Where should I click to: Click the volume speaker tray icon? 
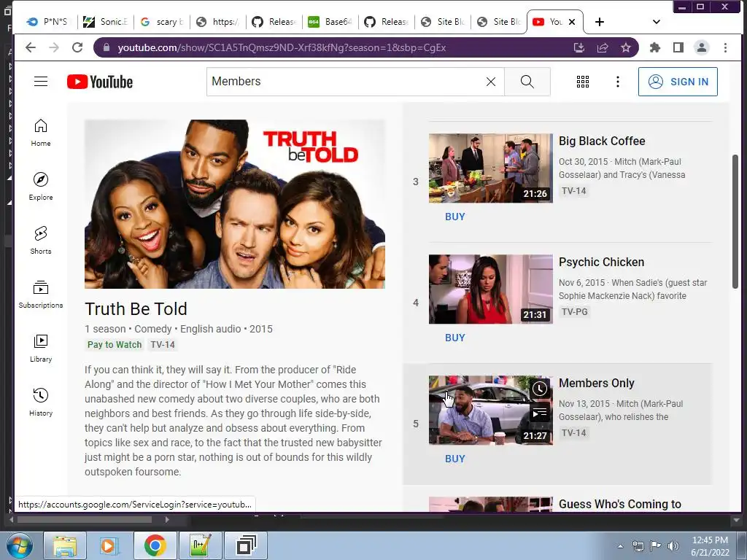pos(673,545)
